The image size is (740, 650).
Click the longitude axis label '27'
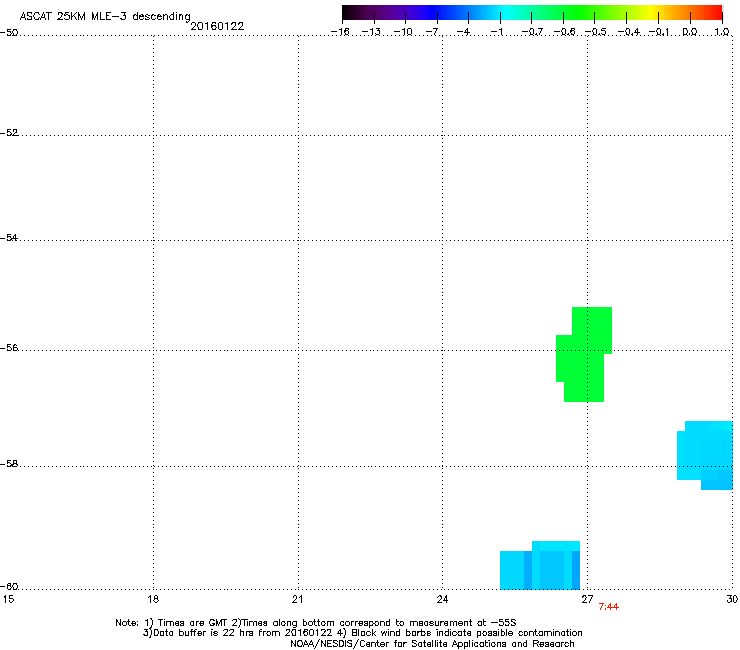pyautogui.click(x=587, y=599)
